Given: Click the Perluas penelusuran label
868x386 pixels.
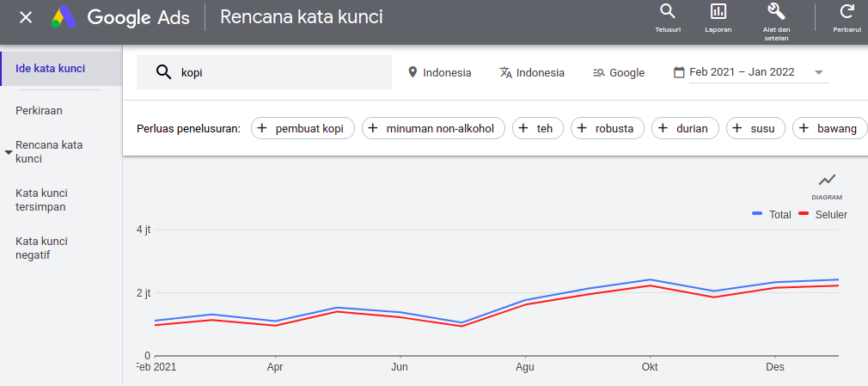Looking at the screenshot, I should click(x=189, y=128).
